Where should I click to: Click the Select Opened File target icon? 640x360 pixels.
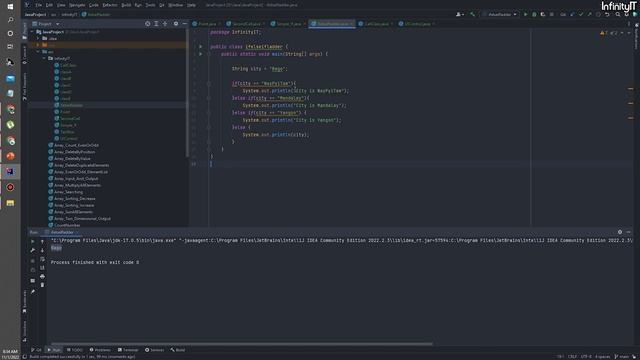tap(147, 24)
